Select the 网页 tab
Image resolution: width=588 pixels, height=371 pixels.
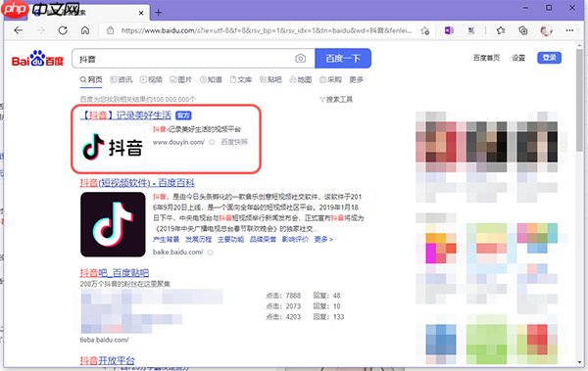[x=91, y=80]
